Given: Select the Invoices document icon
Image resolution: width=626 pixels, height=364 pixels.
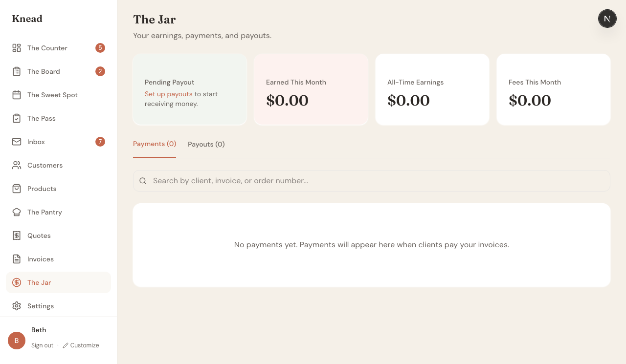Looking at the screenshot, I should point(16,258).
